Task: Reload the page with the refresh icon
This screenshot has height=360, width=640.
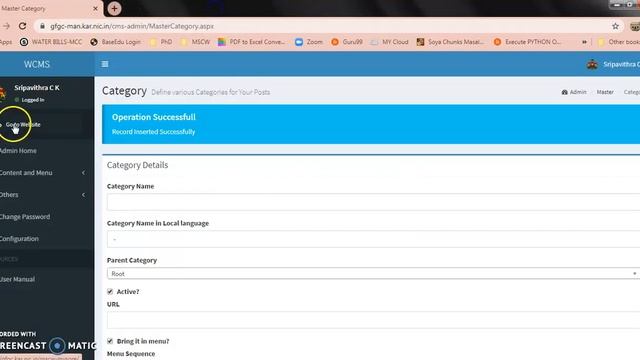Action: pos(22,26)
